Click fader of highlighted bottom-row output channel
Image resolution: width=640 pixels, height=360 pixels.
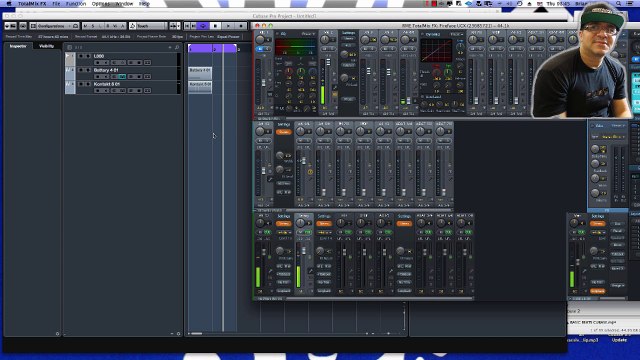click(304, 250)
